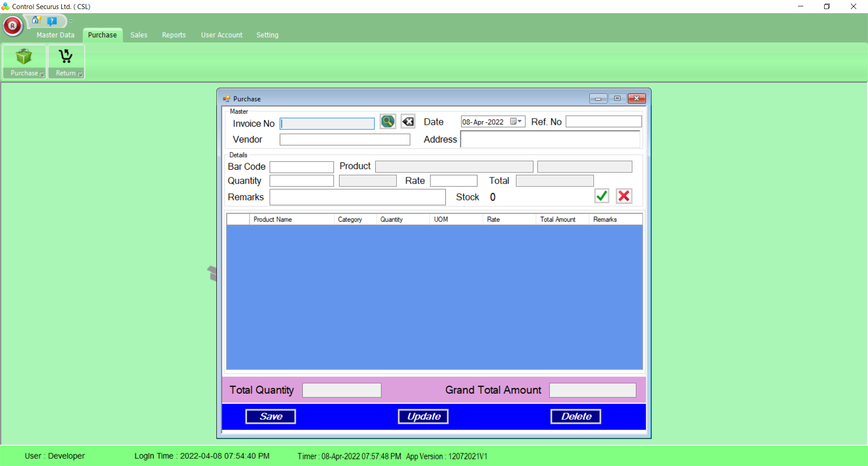Open the Return cart icon in ribbon
868x466 pixels.
coord(66,57)
